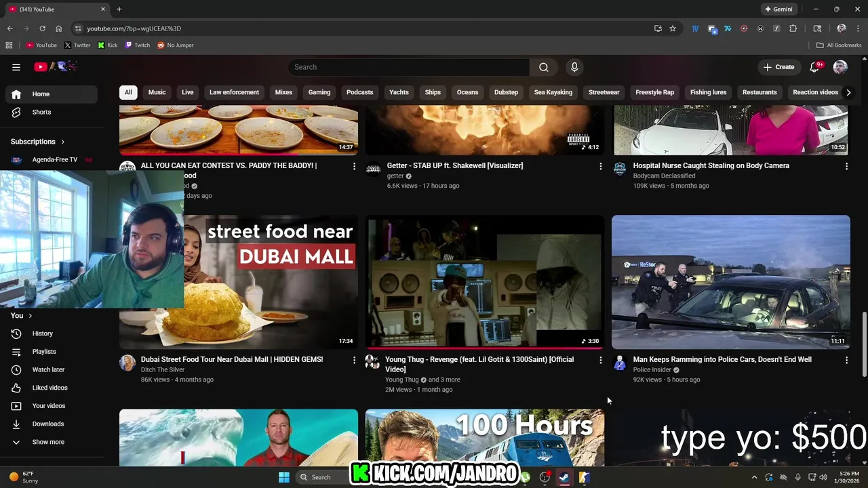Open the Chrome apps grid in bookmarks bar

pos(9,45)
